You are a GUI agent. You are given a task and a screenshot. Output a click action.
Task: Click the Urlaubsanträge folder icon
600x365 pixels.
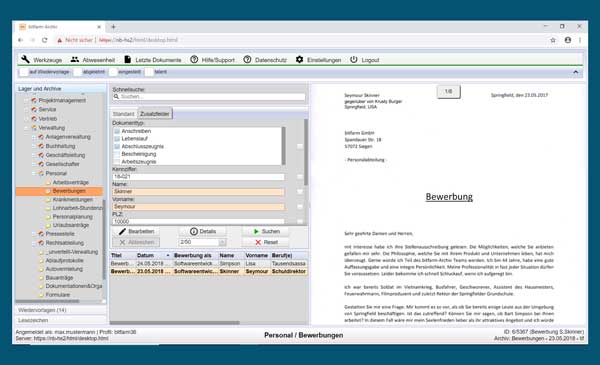click(x=48, y=225)
